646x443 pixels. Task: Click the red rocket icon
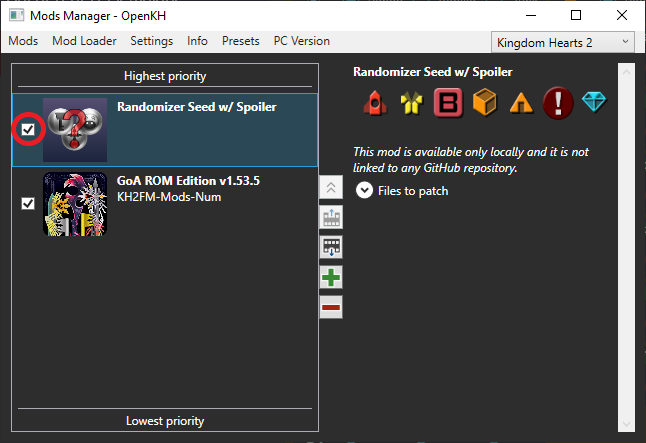click(374, 102)
